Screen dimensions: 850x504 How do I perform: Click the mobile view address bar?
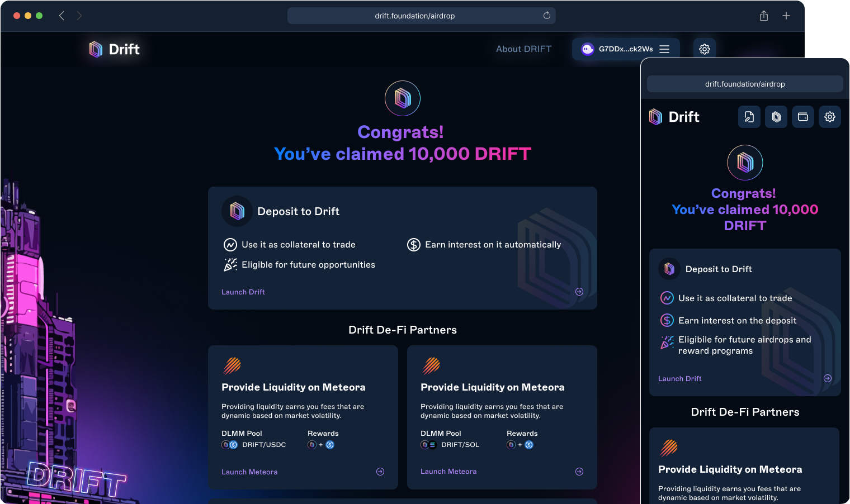745,84
